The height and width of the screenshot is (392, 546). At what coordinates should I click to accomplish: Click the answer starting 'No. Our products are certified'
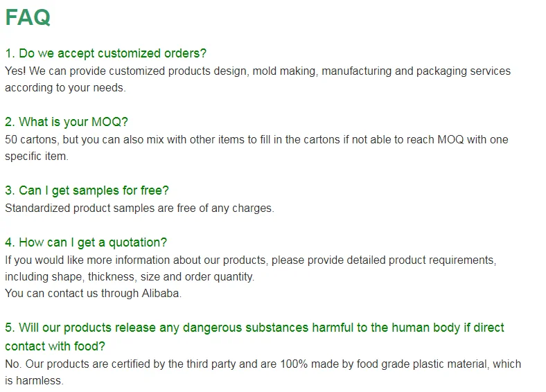pyautogui.click(x=263, y=364)
